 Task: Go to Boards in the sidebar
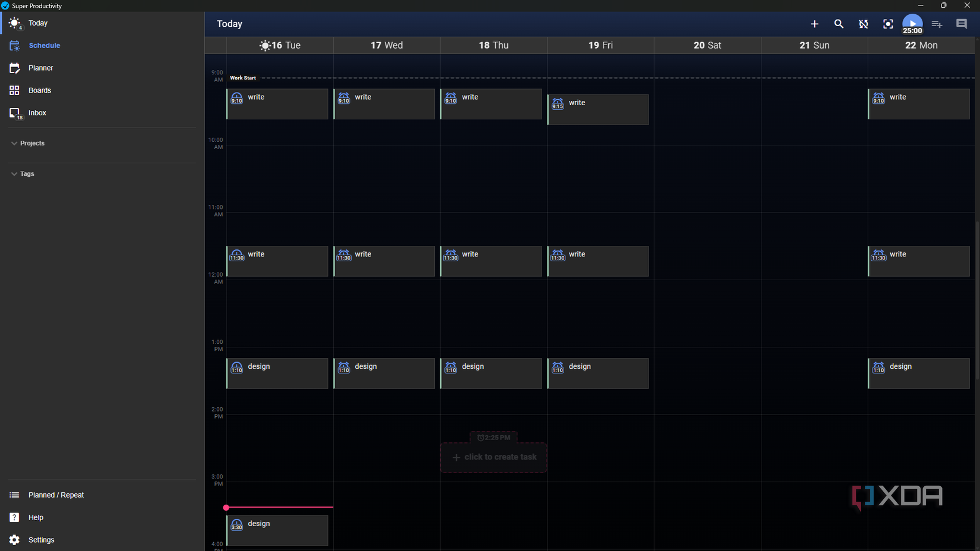click(x=102, y=90)
